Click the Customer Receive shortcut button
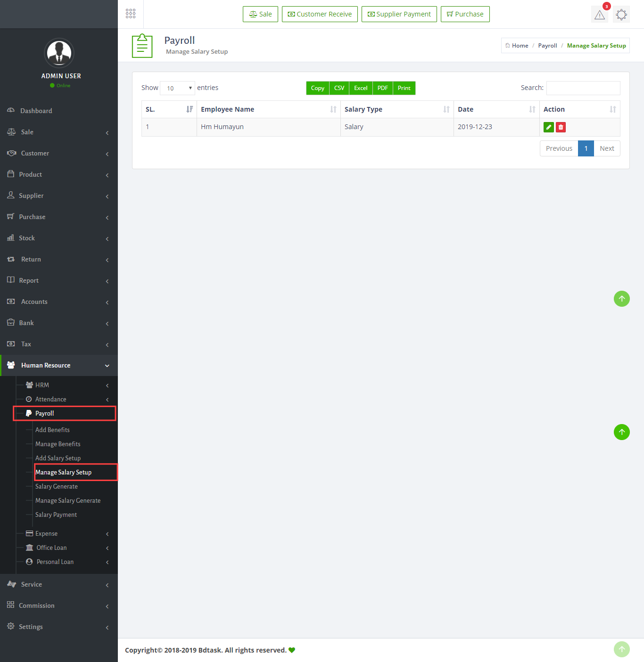 pyautogui.click(x=320, y=14)
